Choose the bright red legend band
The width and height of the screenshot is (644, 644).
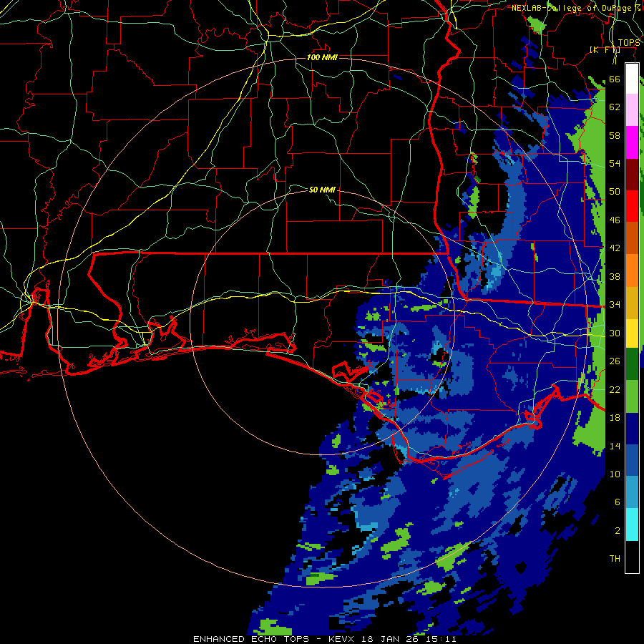(x=632, y=206)
